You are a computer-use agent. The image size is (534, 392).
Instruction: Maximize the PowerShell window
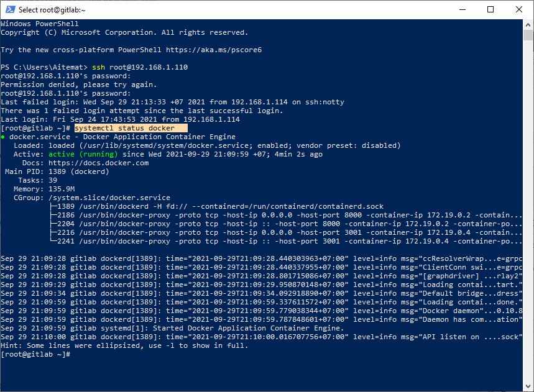click(490, 9)
